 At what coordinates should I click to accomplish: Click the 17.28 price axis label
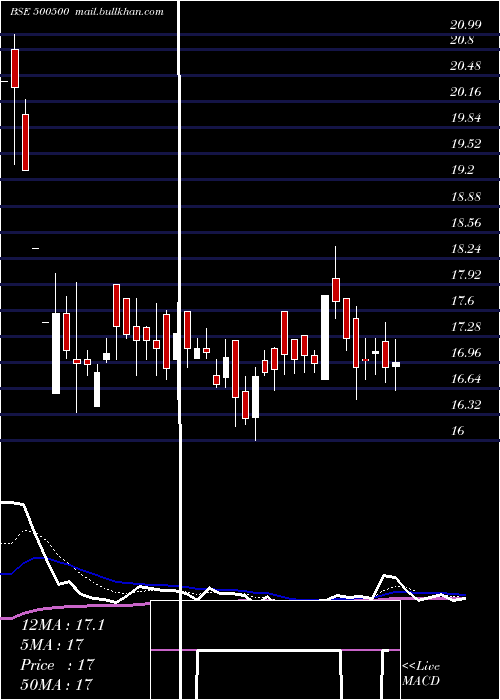tap(467, 327)
